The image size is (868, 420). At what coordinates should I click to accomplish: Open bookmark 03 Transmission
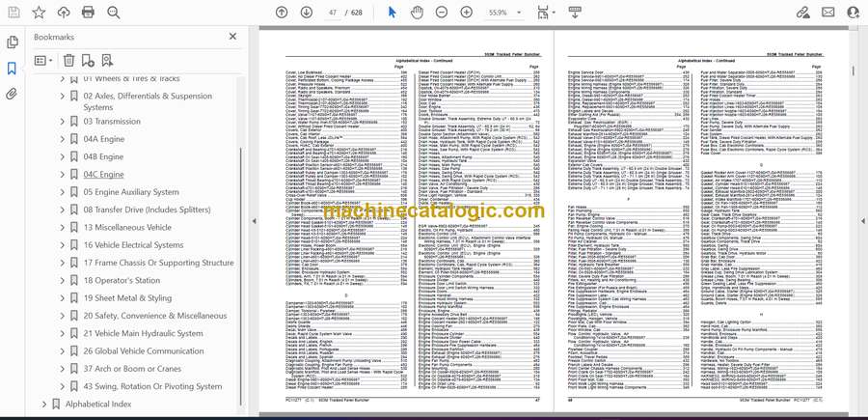click(x=112, y=122)
